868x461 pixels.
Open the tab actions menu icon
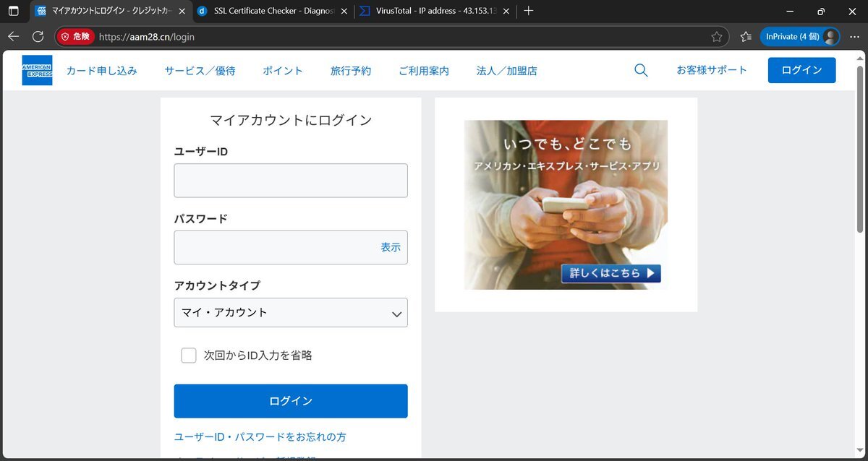13,11
